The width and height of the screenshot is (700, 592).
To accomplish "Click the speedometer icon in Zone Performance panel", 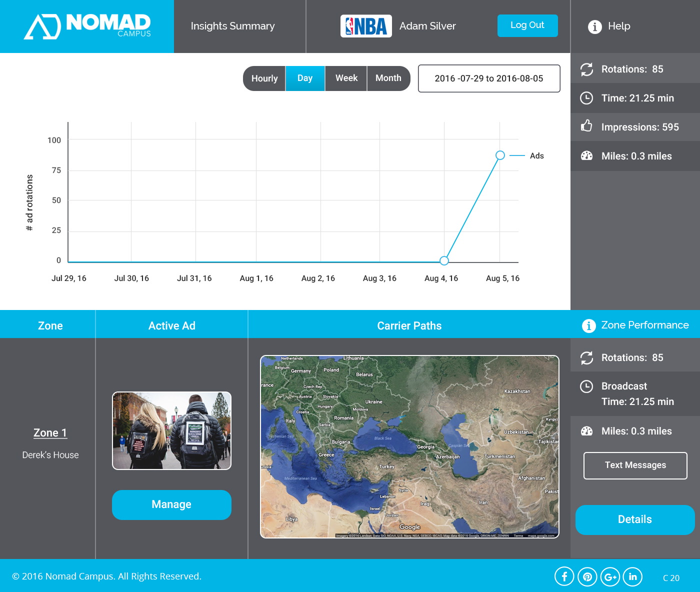I will click(x=586, y=431).
